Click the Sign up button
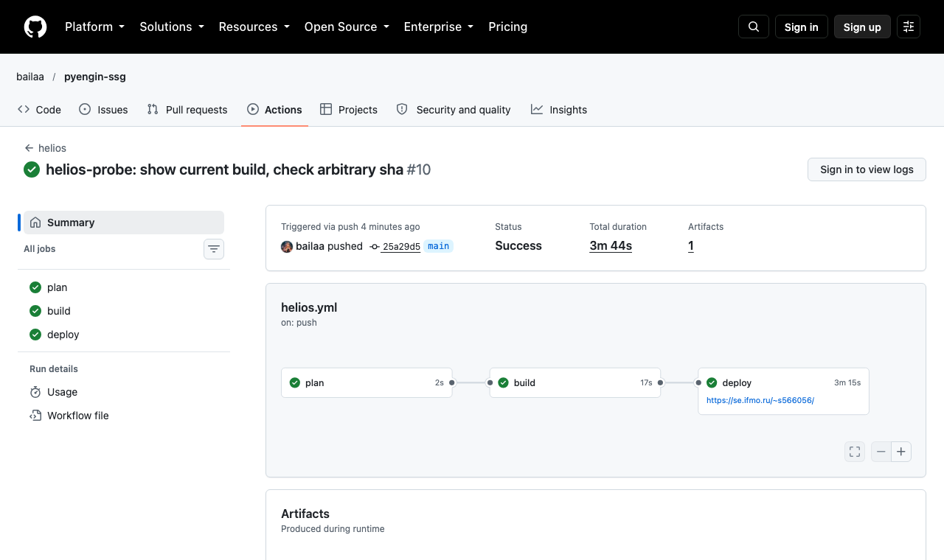 (x=862, y=27)
